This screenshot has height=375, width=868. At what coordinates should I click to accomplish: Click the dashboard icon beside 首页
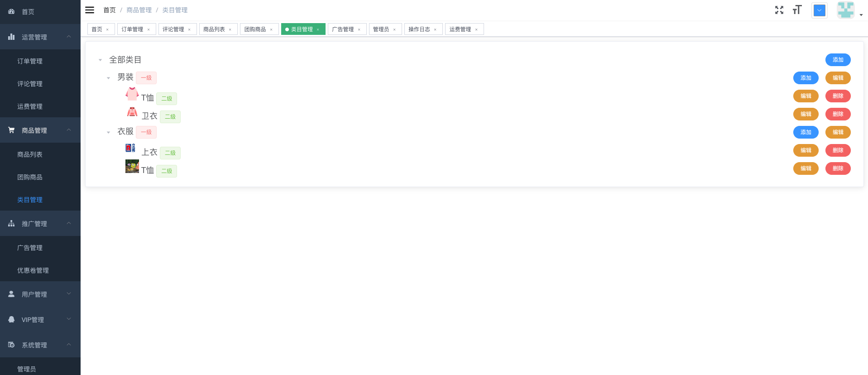coord(11,11)
